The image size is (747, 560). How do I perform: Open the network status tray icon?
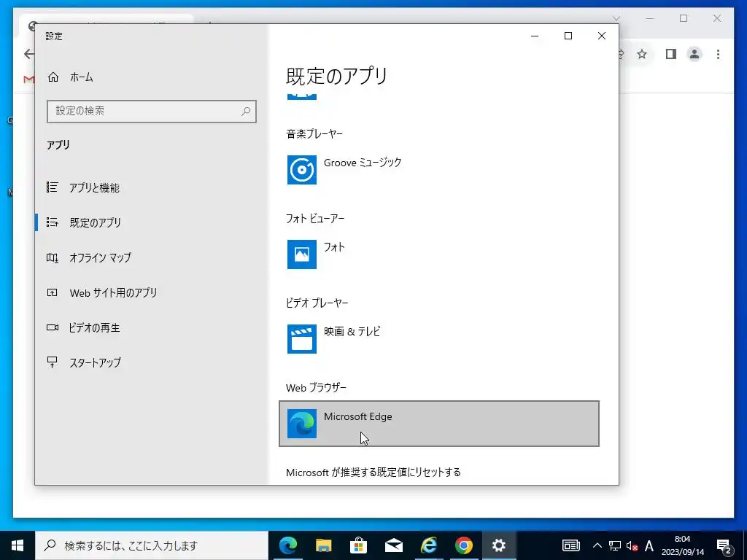(615, 545)
